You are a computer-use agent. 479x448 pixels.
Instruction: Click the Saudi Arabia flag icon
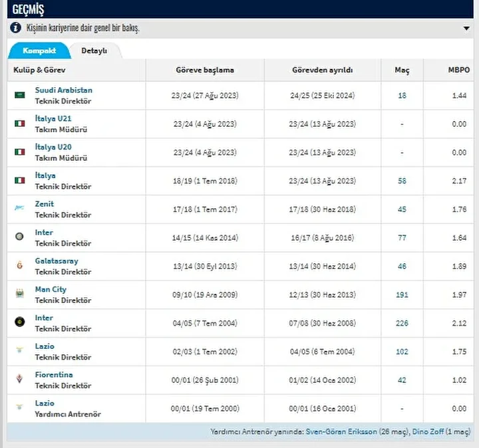click(x=20, y=95)
